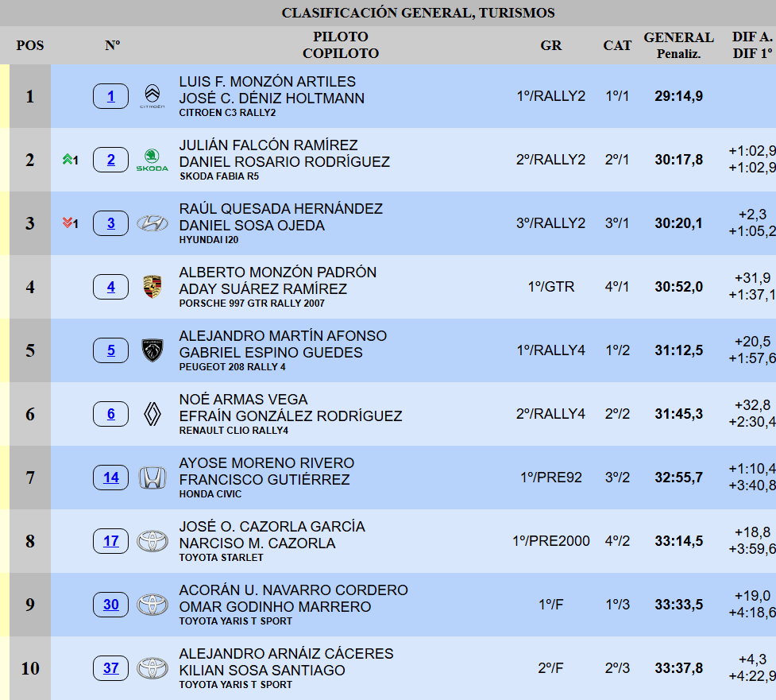Click the Honda logo icon
776x700 pixels.
click(x=152, y=478)
